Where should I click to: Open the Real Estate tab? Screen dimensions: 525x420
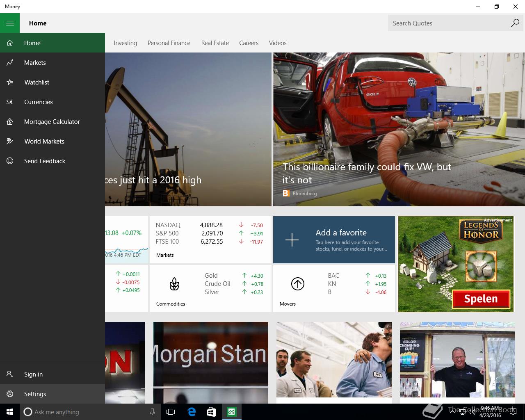(215, 43)
